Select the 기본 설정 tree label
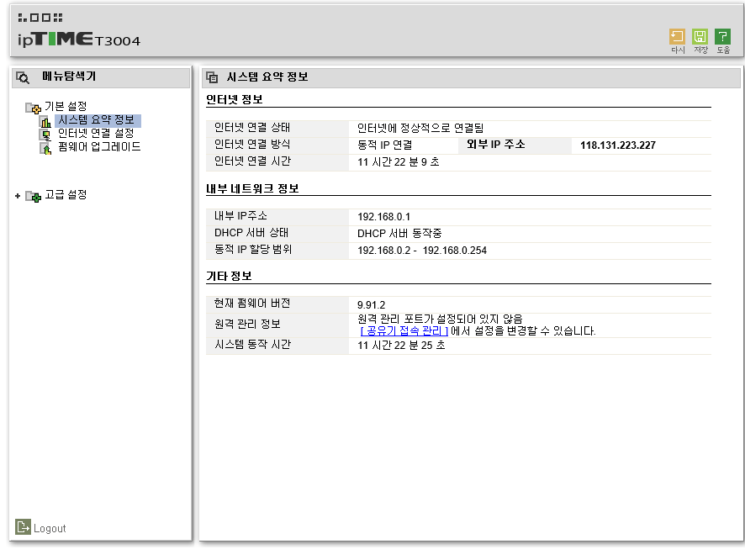Image resolution: width=745 pixels, height=560 pixels. coord(66,106)
